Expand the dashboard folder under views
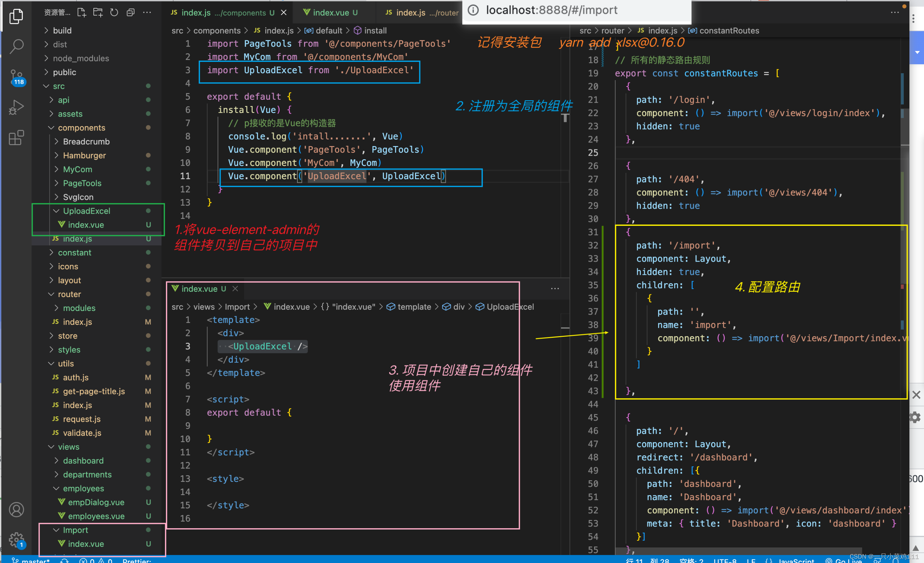924x563 pixels. tap(83, 461)
